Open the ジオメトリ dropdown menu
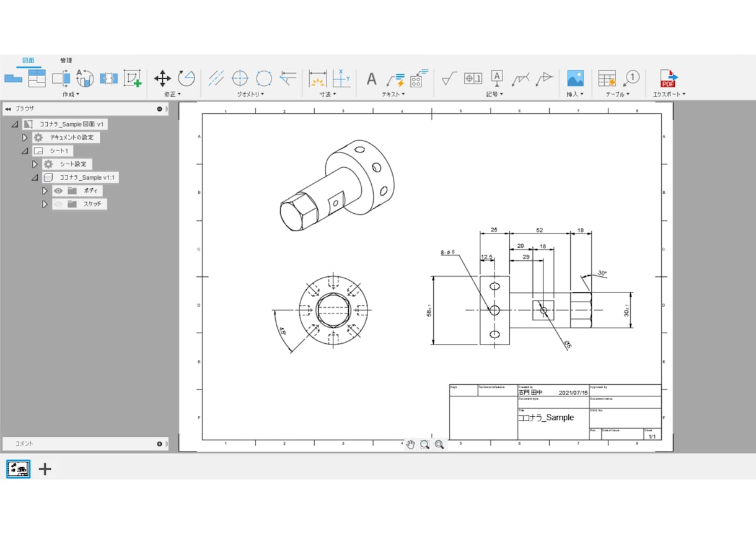Screen dimensions: 756x534 [251, 94]
